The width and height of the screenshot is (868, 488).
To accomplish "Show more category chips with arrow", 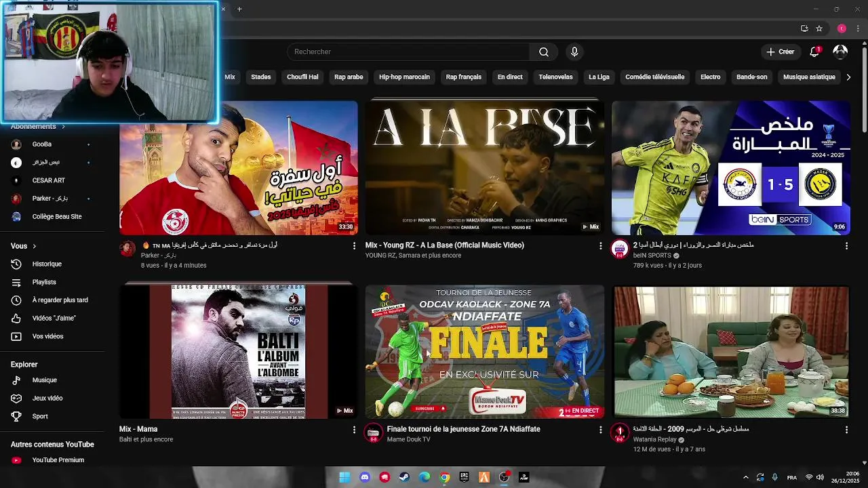I will (848, 77).
